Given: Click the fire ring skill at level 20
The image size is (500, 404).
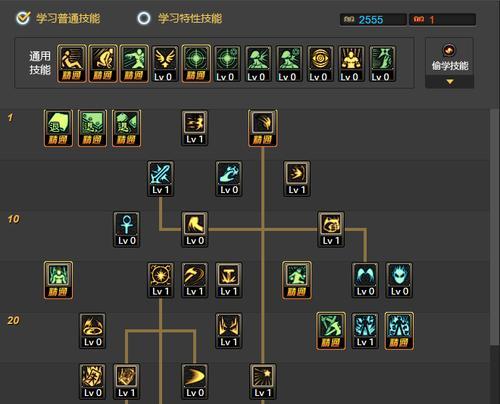Looking at the screenshot, I should coord(93,331).
